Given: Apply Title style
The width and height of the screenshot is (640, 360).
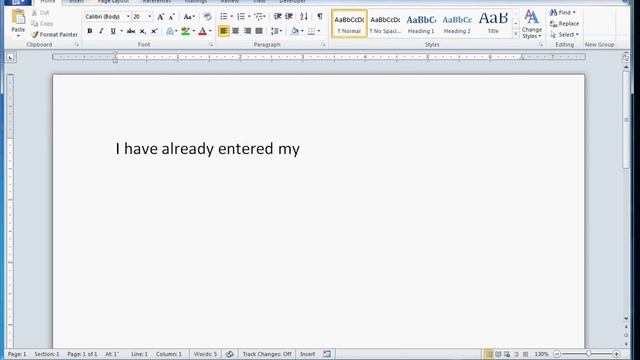Looking at the screenshot, I should [x=493, y=24].
